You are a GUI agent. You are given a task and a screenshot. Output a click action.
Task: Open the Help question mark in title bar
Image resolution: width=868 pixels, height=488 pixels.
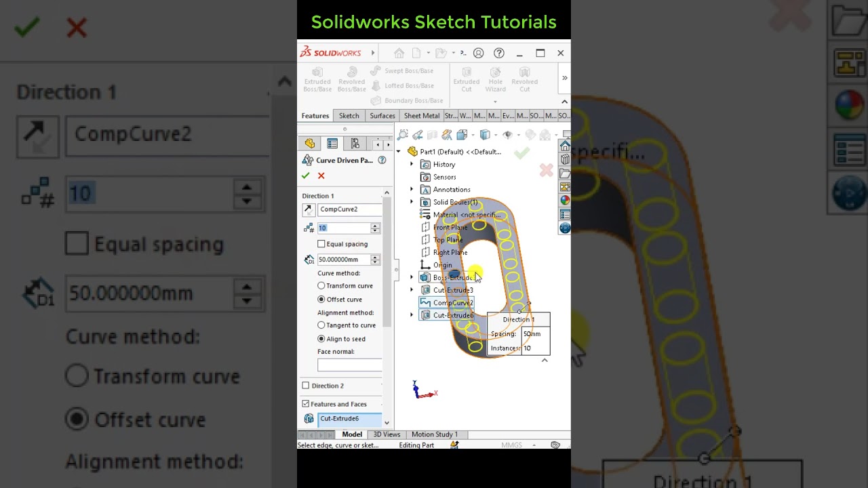(x=499, y=53)
